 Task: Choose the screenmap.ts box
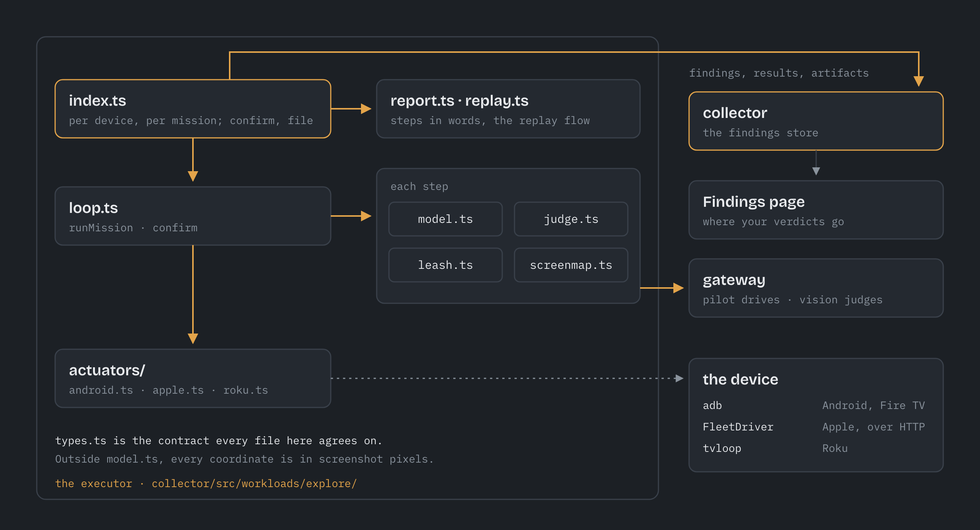coord(571,265)
